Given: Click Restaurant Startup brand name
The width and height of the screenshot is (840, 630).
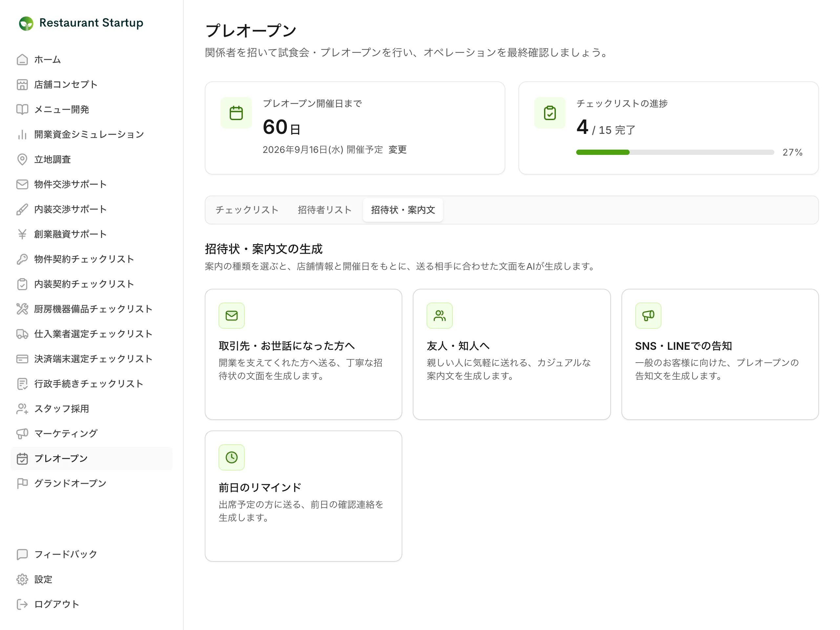Looking at the screenshot, I should tap(91, 23).
